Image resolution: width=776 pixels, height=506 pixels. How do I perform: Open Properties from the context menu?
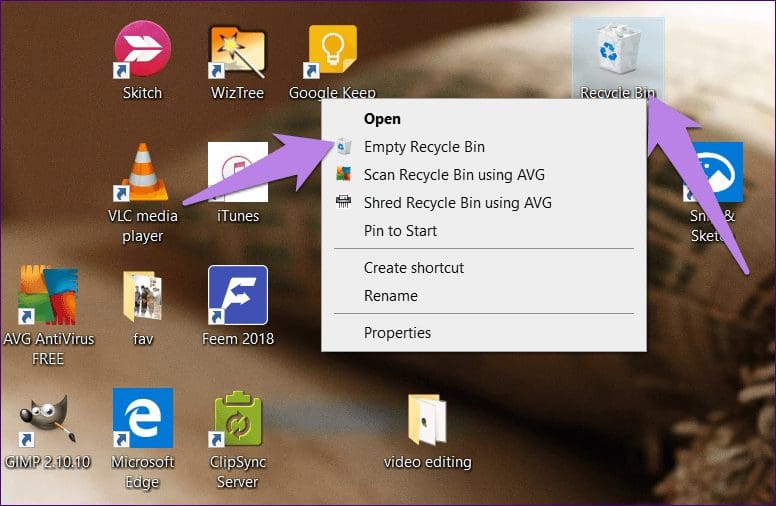397,333
